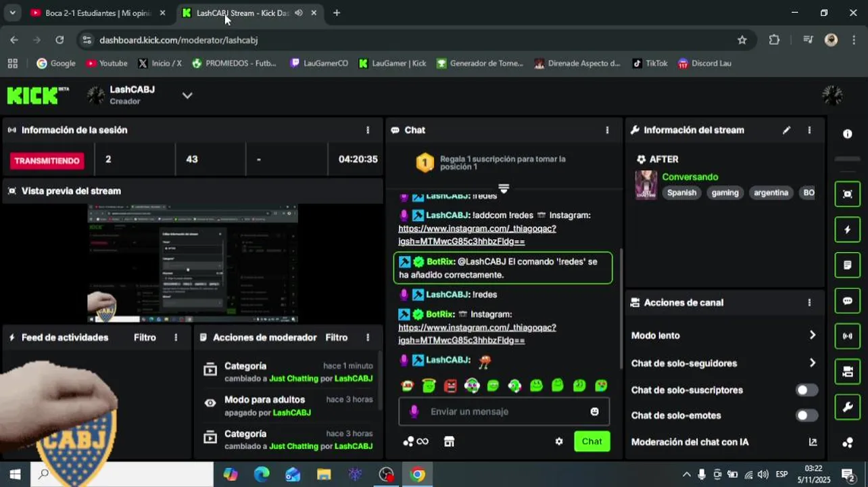Click the purple chat identity badge in input

(x=414, y=411)
